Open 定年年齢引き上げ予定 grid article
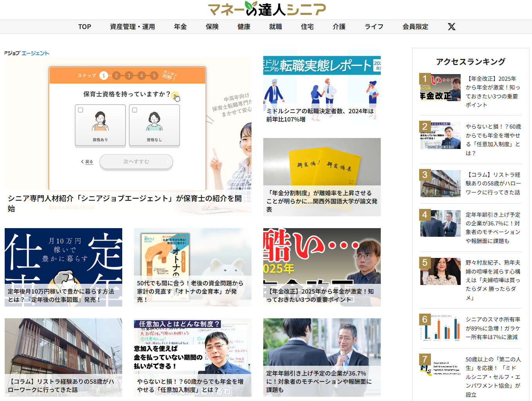 pyautogui.click(x=319, y=381)
